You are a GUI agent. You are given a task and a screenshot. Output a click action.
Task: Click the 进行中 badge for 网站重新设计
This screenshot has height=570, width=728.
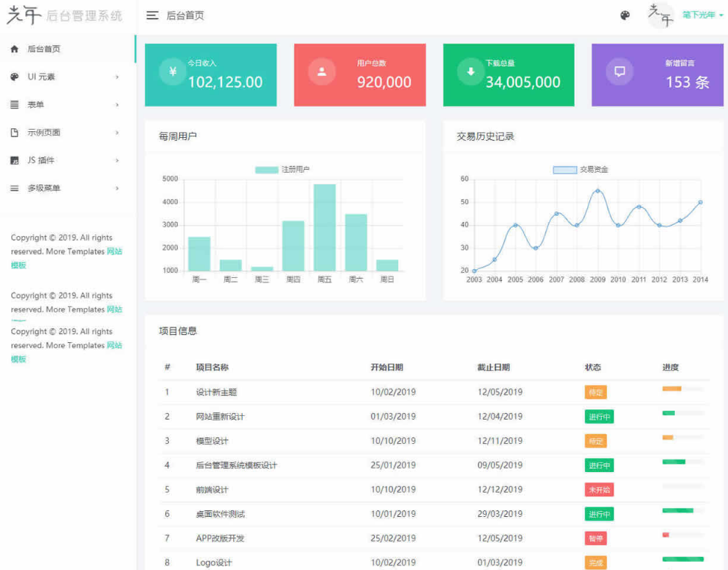599,417
